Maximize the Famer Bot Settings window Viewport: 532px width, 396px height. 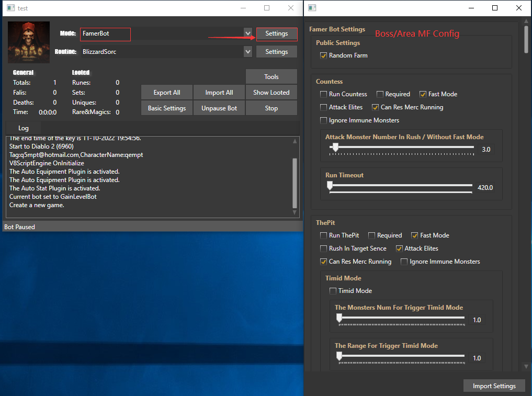tap(495, 8)
